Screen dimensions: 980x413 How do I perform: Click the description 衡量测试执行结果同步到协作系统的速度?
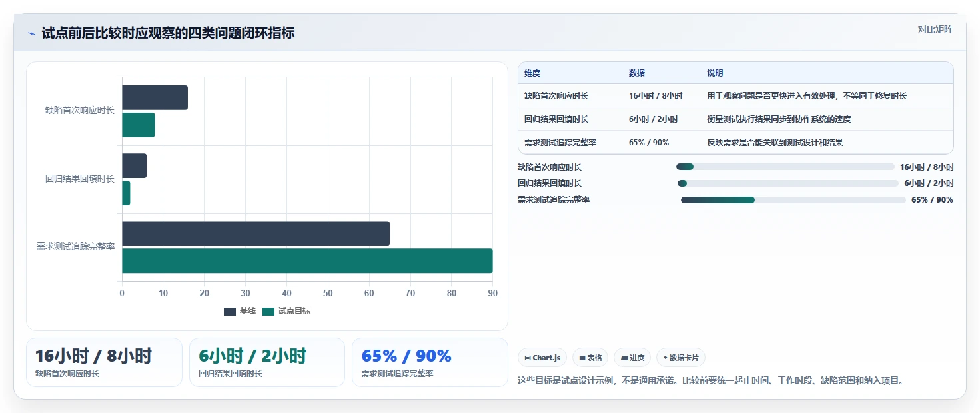(x=779, y=119)
